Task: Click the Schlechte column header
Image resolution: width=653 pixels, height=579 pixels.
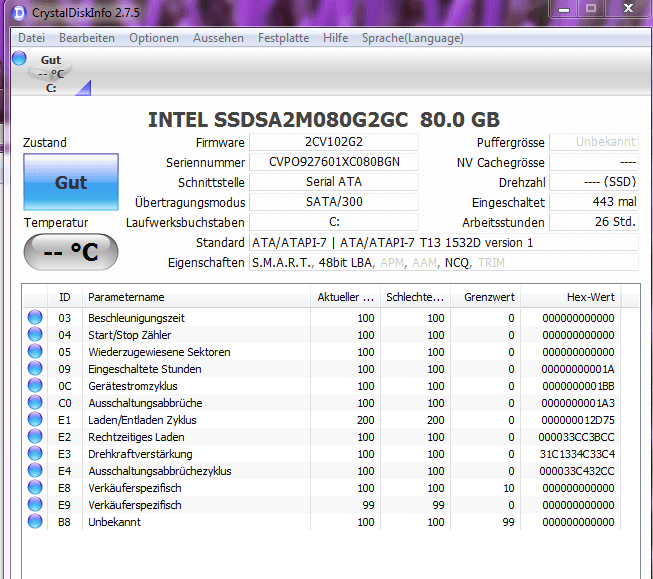Action: [x=415, y=297]
